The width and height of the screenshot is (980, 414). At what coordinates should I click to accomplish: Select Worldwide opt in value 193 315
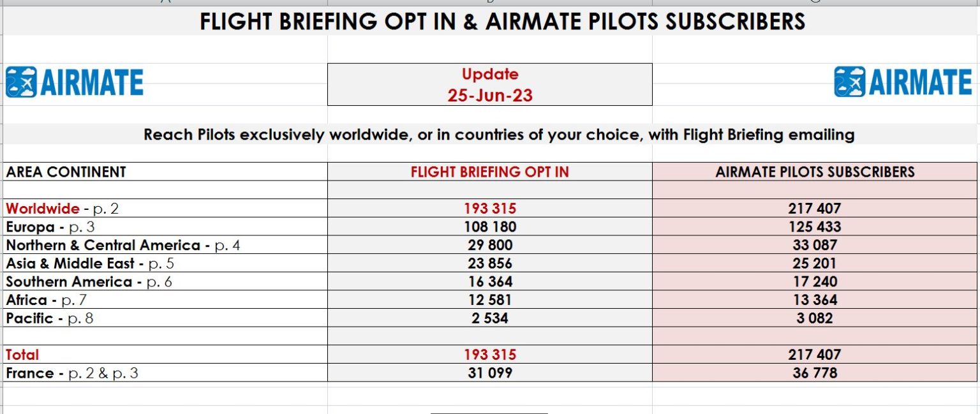pos(490,208)
